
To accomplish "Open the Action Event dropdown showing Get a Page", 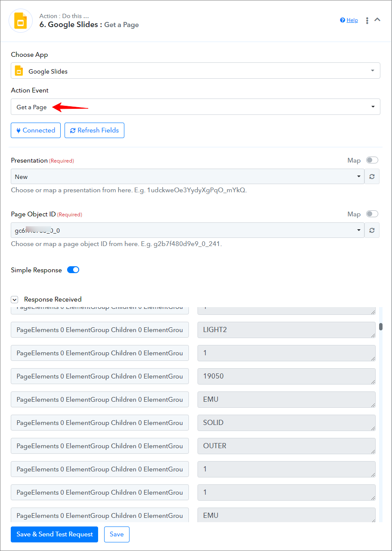I will pyautogui.click(x=195, y=107).
